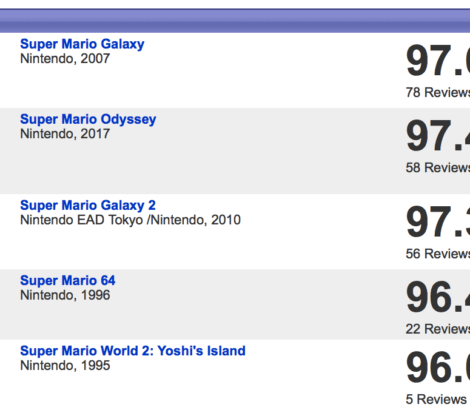Screen dimensions: 470x410
Task: Click the Nintendo, 2017 publisher text
Action: tap(65, 134)
